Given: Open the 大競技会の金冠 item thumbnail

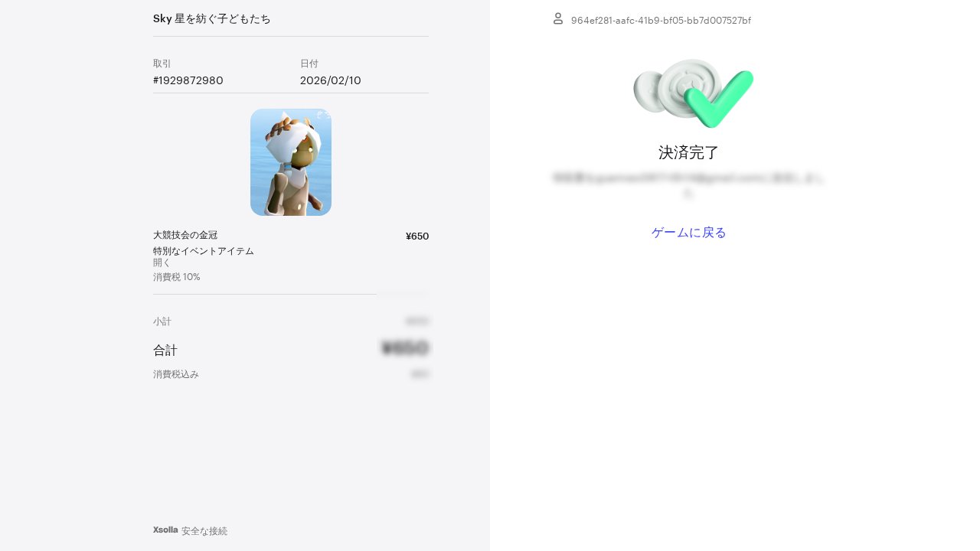Looking at the screenshot, I should pos(291,162).
